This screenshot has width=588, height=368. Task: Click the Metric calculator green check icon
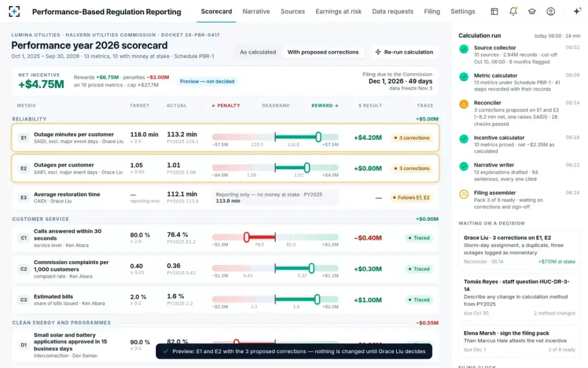(x=464, y=77)
